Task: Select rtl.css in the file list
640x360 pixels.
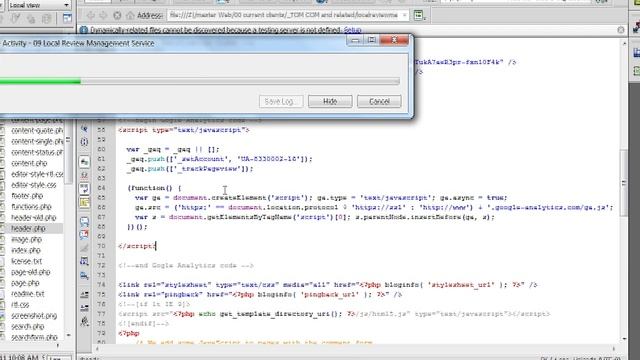Action: pyautogui.click(x=20, y=305)
